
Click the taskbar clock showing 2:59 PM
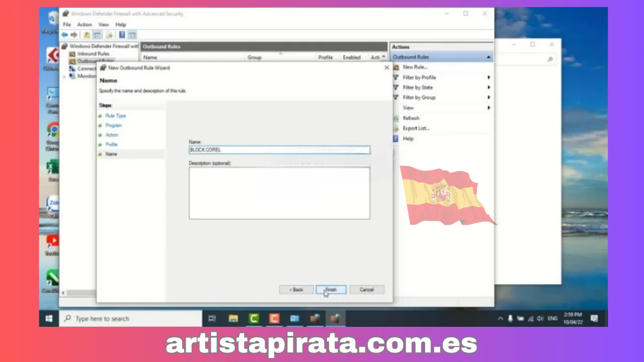tap(574, 318)
